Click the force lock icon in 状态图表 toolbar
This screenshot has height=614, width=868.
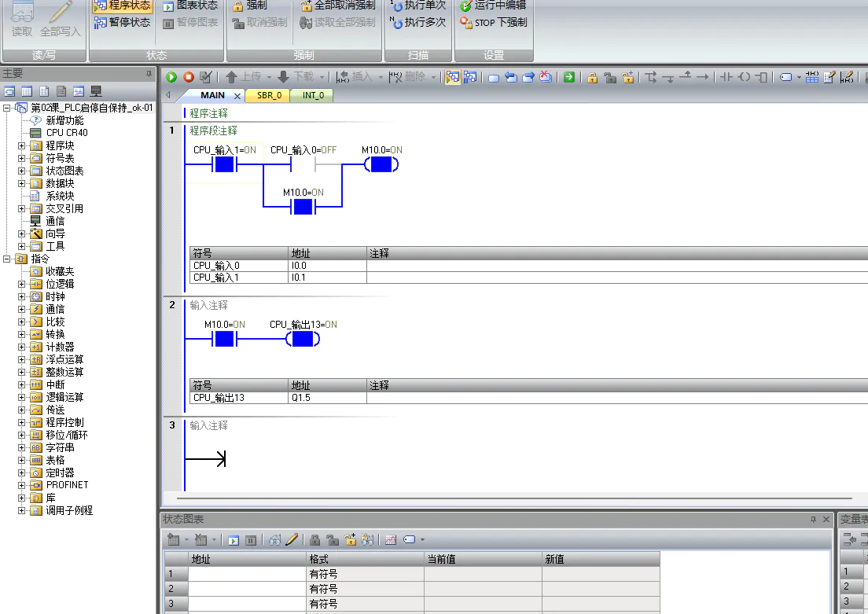click(x=315, y=540)
